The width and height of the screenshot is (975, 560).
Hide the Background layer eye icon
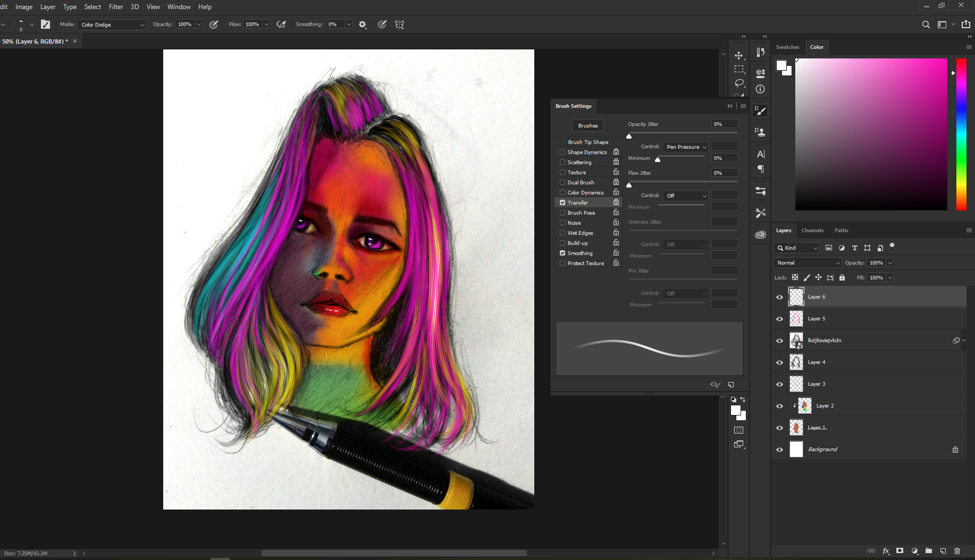click(779, 449)
